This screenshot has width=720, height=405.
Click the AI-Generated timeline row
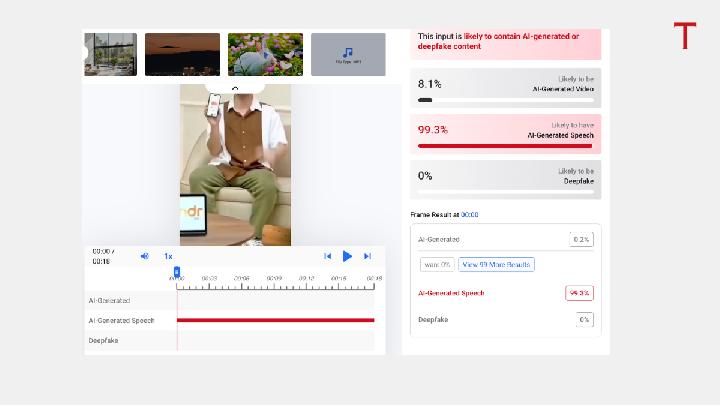coord(230,300)
